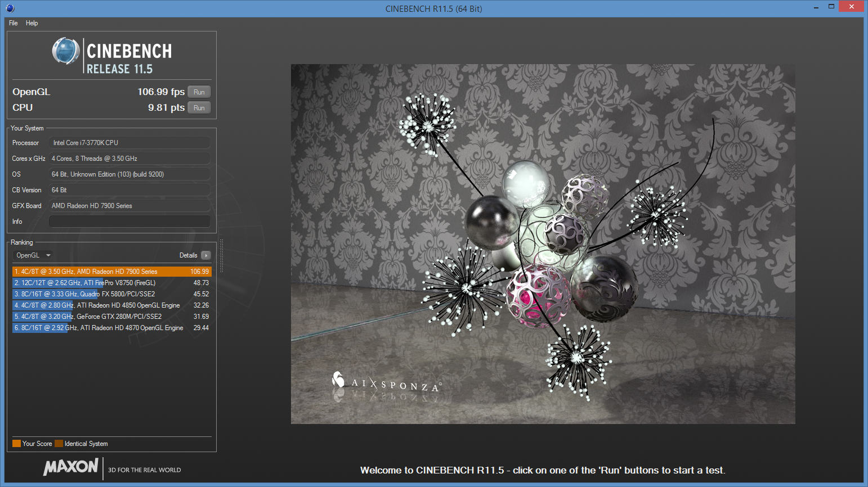Image resolution: width=868 pixels, height=487 pixels.
Task: Select ranking row AMD Radeon HD 7900 Series
Action: tap(112, 272)
